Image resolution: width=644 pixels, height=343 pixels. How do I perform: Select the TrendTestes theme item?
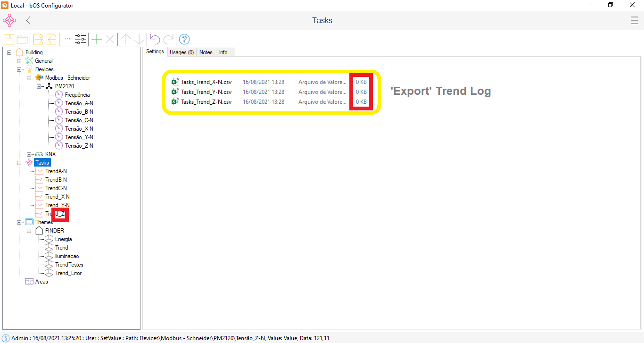(x=69, y=265)
